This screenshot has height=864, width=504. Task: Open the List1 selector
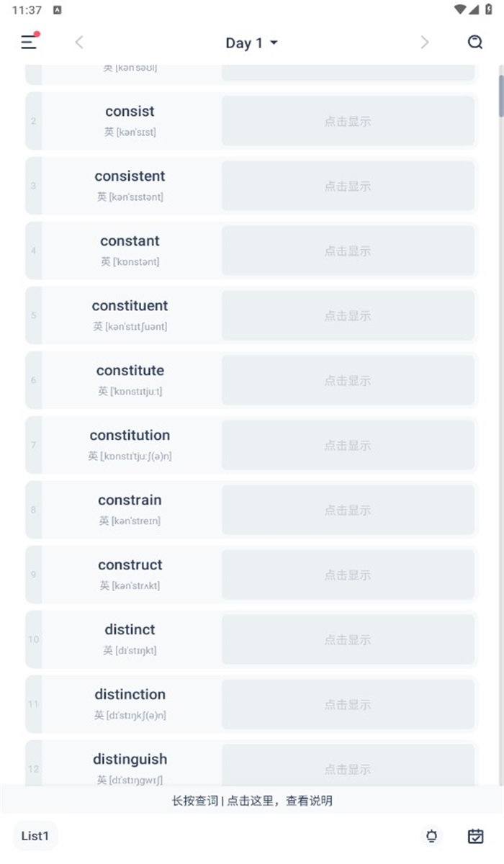(x=35, y=836)
